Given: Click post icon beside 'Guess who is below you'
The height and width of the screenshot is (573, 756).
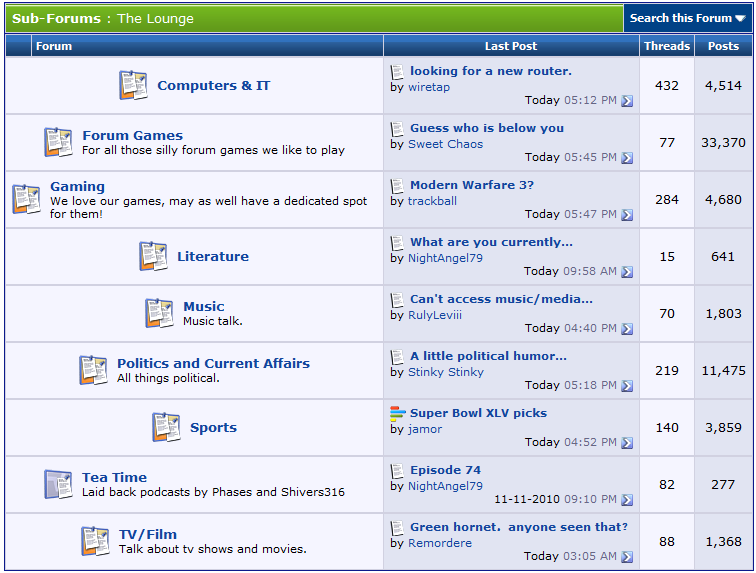Looking at the screenshot, I should [x=397, y=129].
